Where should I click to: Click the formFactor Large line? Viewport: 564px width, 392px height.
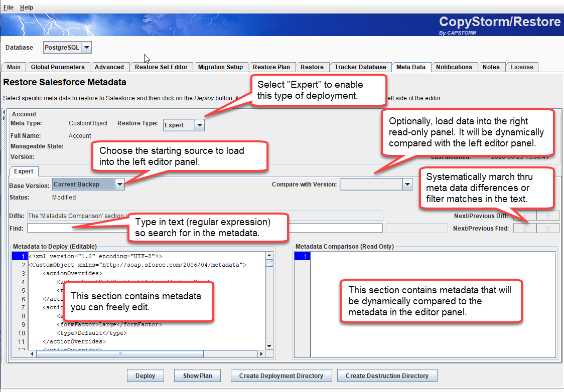[x=109, y=324]
